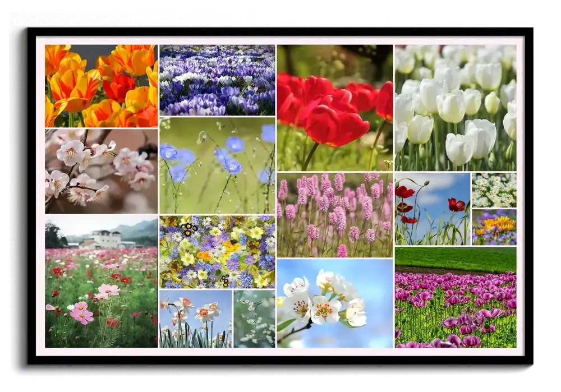This screenshot has height=392, width=561.
Task: Select the mixed pressed flowers photo
Action: coord(217,252)
